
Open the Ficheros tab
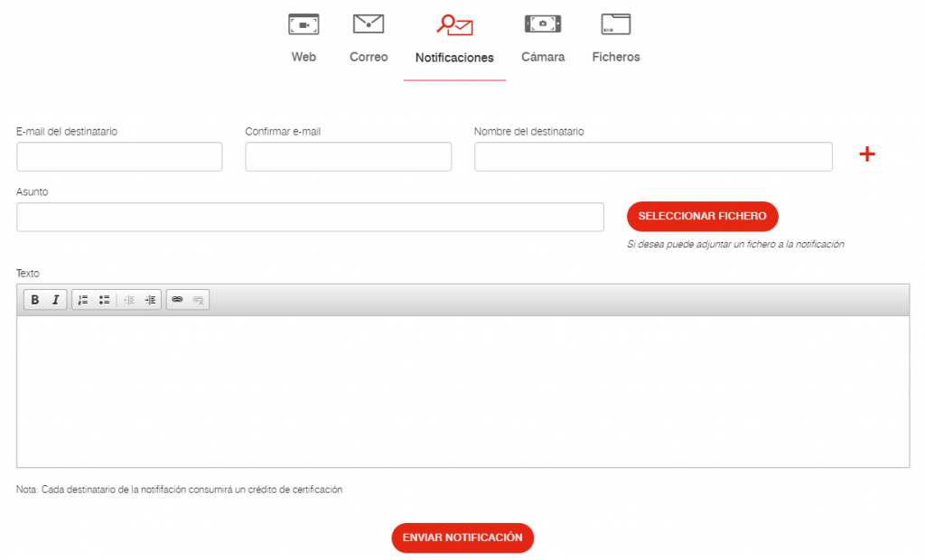(616, 39)
